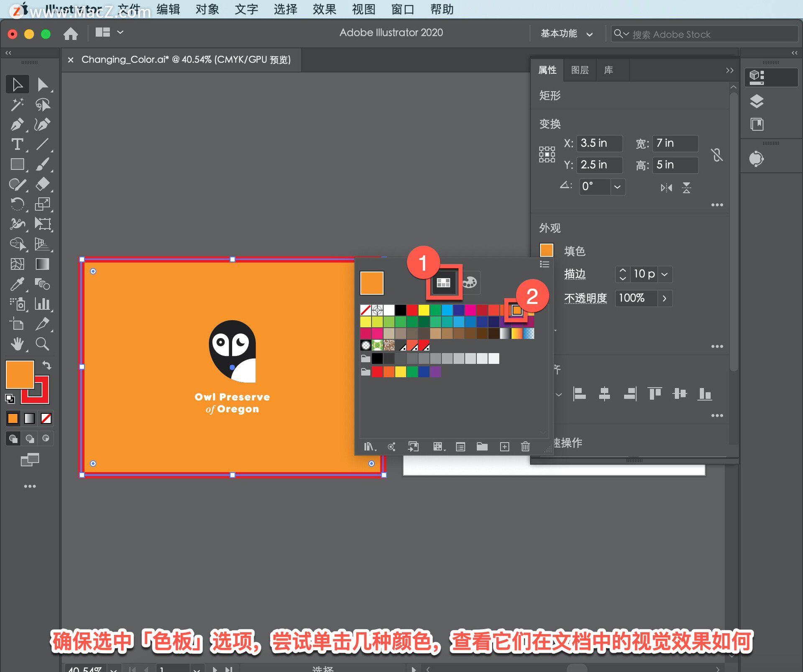The width and height of the screenshot is (803, 672).
Task: Select the yellow swatch in top row
Action: point(424,310)
